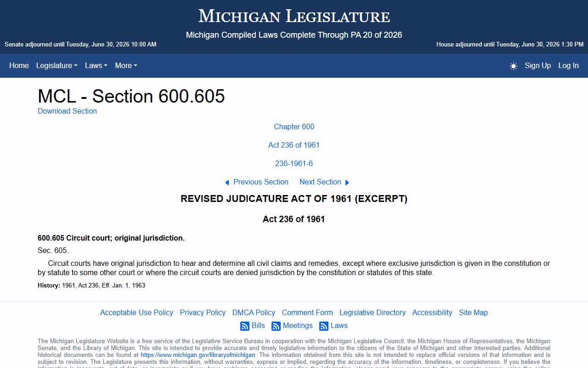Click the Revised Judicature Act of 1961 heading
Viewport: 588px width, 368px height.
[294, 199]
